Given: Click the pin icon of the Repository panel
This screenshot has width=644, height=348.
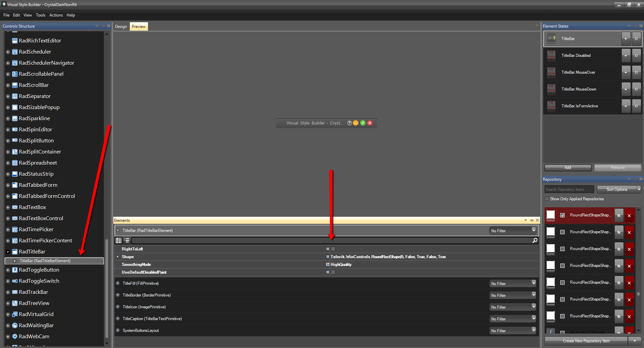Looking at the screenshot, I should pyautogui.click(x=635, y=179).
